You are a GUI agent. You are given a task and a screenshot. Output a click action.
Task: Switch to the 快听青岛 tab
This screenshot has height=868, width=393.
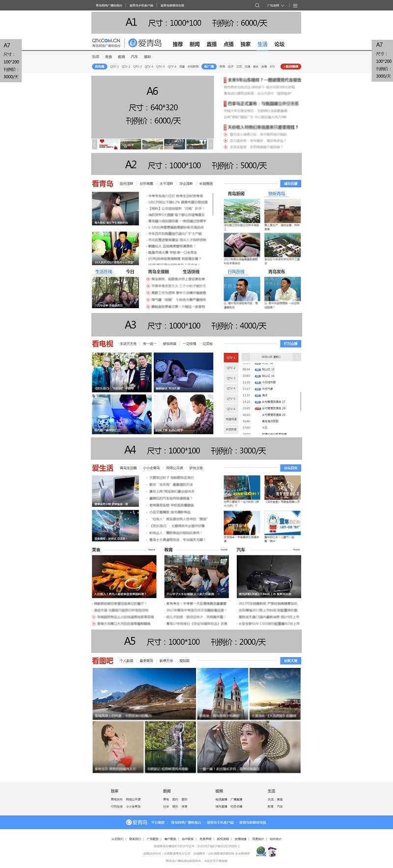pos(277,194)
